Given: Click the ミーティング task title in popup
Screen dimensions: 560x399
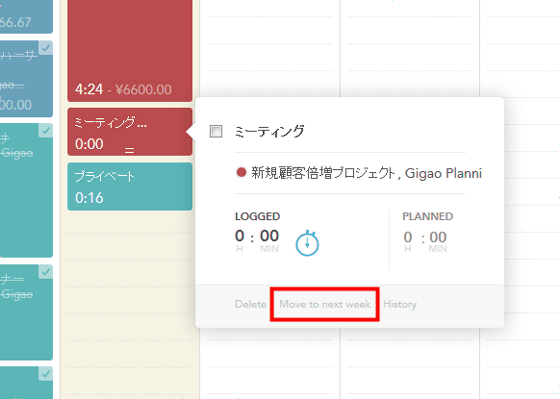Looking at the screenshot, I should tap(269, 131).
